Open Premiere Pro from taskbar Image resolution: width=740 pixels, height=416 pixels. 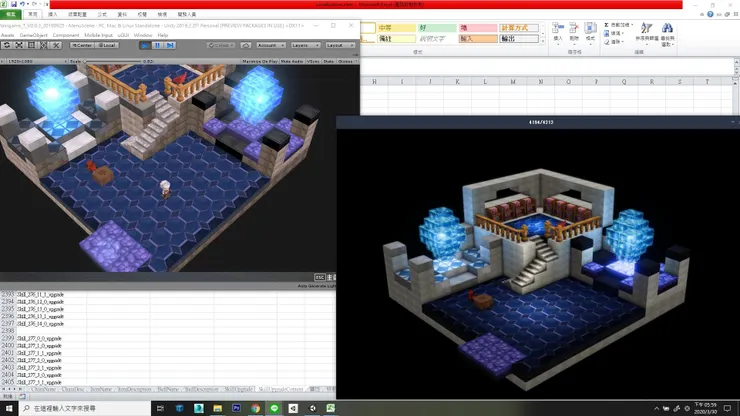[x=236, y=408]
